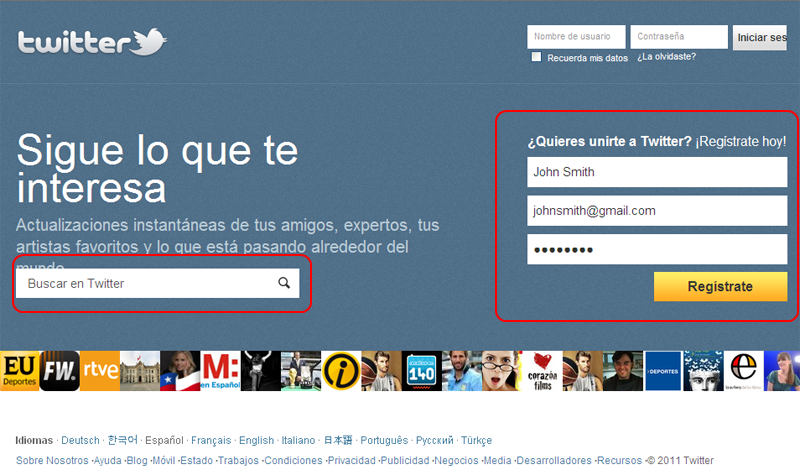Check the 'Recuerda mis datos' checkbox
The width and height of the screenshot is (800, 475).
(536, 57)
